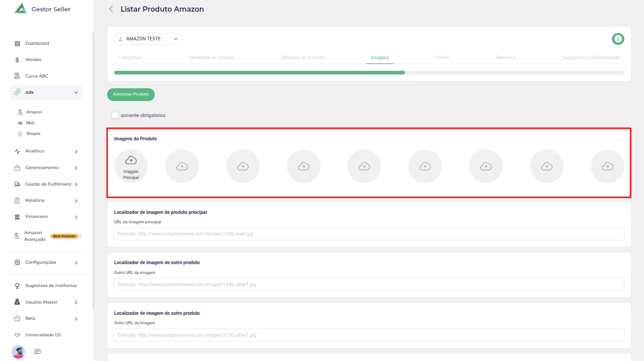
Task: Enable the somente obrigatórios checkbox
Action: (115, 115)
